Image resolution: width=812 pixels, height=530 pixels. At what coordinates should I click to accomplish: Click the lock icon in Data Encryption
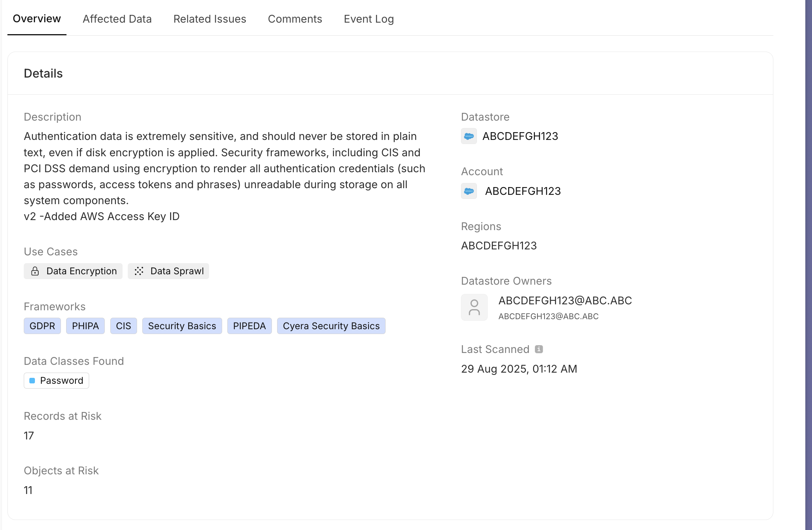coord(35,271)
